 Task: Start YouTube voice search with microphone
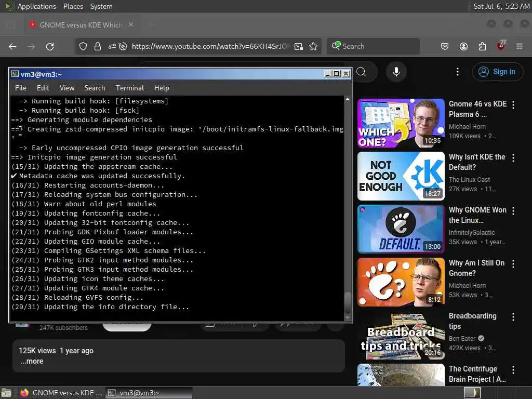pos(396,72)
